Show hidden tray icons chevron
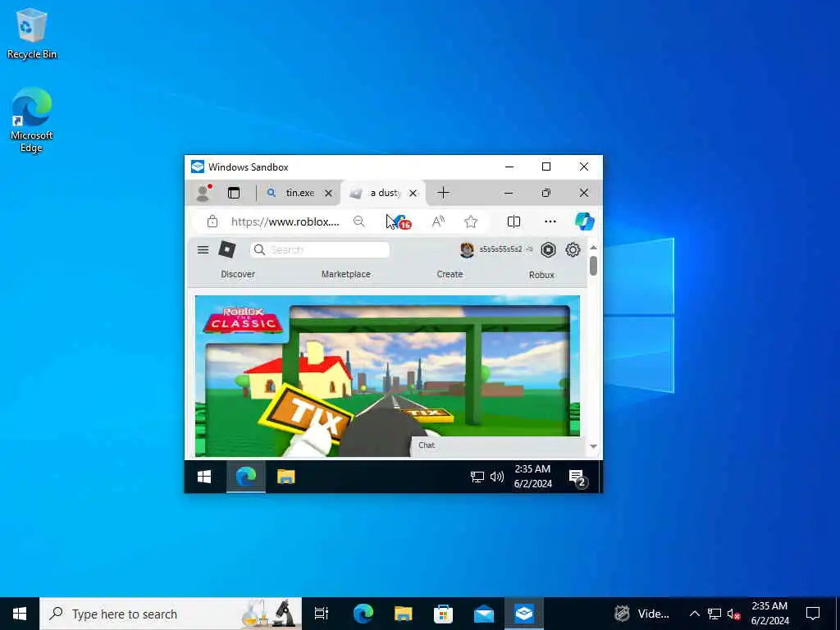This screenshot has height=630, width=840. pyautogui.click(x=694, y=614)
